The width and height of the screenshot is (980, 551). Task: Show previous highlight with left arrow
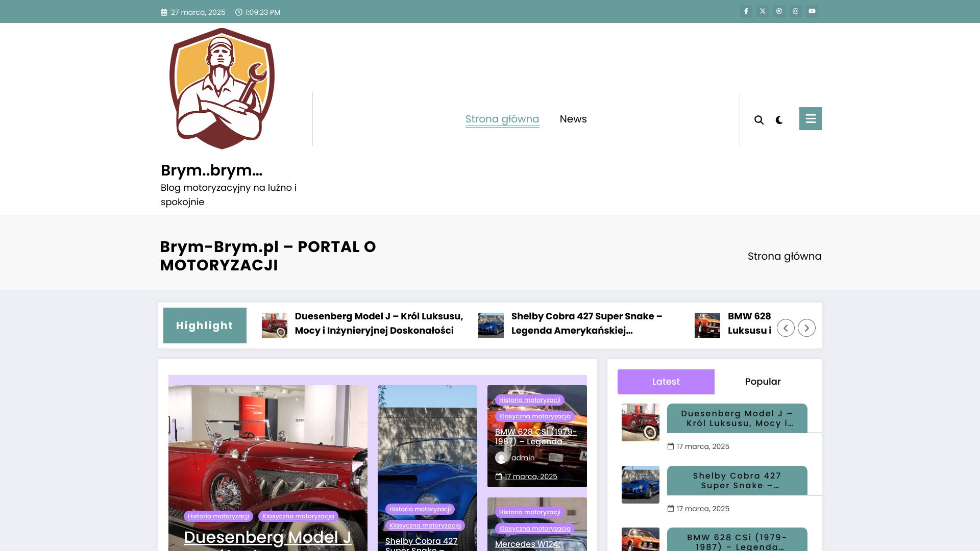click(786, 328)
